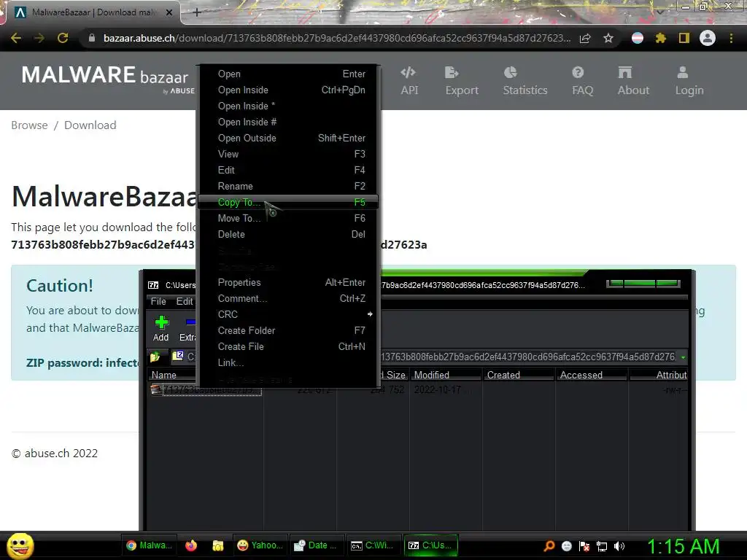This screenshot has height=560, width=747.
Task: Share this page icon in address bar
Action: click(585, 38)
